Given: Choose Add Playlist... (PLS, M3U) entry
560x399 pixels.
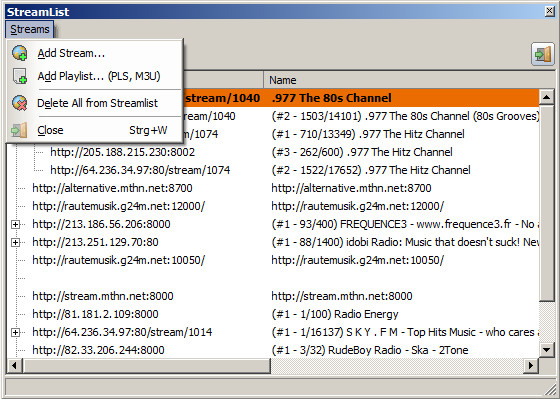Looking at the screenshot, I should point(95,76).
